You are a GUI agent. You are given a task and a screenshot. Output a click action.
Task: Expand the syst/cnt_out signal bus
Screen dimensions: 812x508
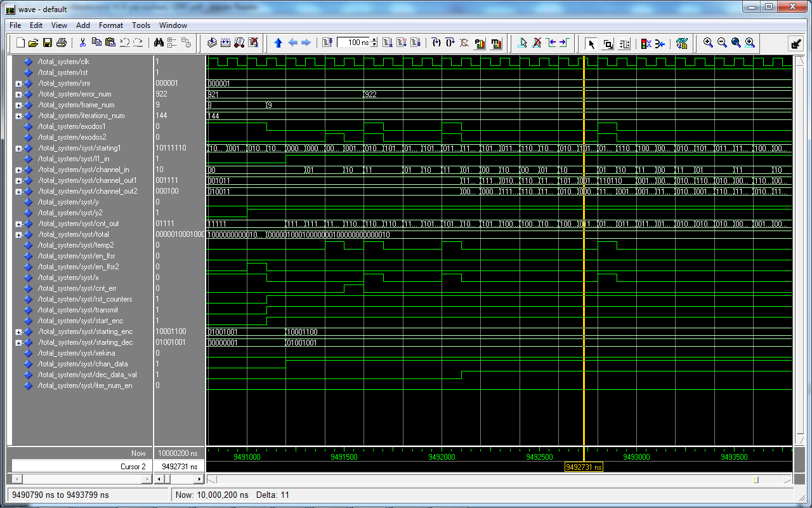coord(18,224)
